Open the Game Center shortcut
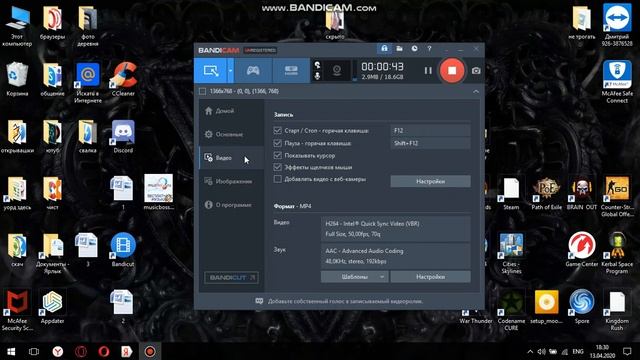The width and height of the screenshot is (640, 360). 582,250
